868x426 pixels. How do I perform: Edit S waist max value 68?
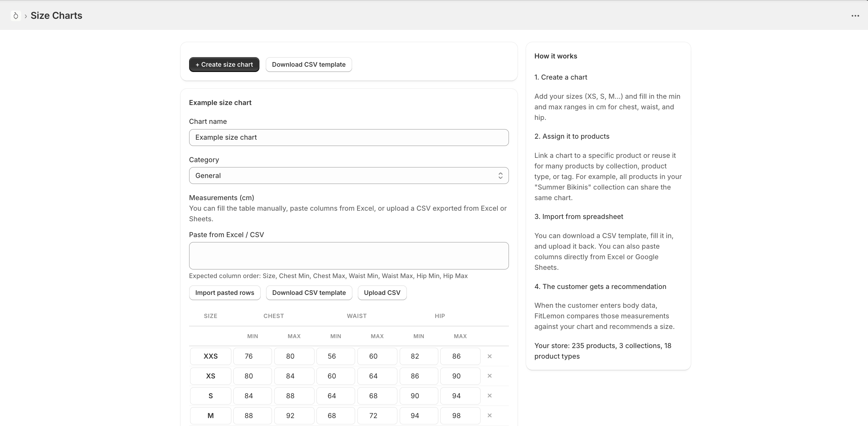coord(377,396)
